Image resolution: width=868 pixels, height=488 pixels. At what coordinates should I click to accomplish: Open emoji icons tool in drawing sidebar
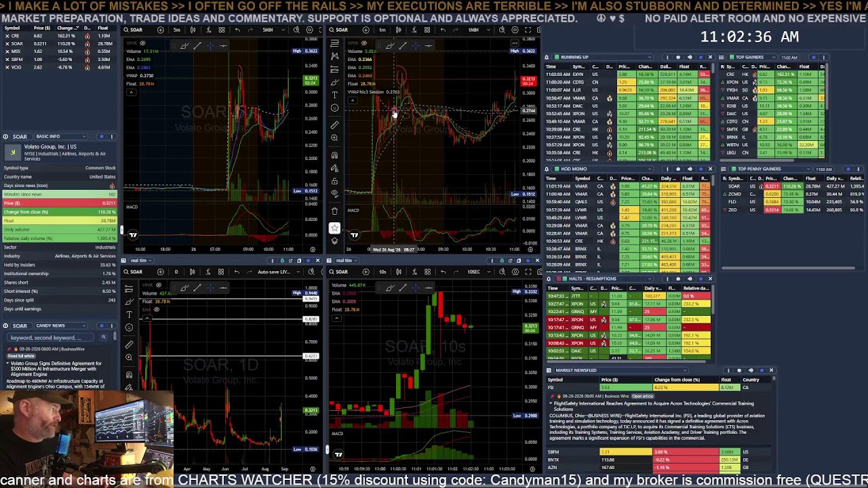(x=334, y=108)
